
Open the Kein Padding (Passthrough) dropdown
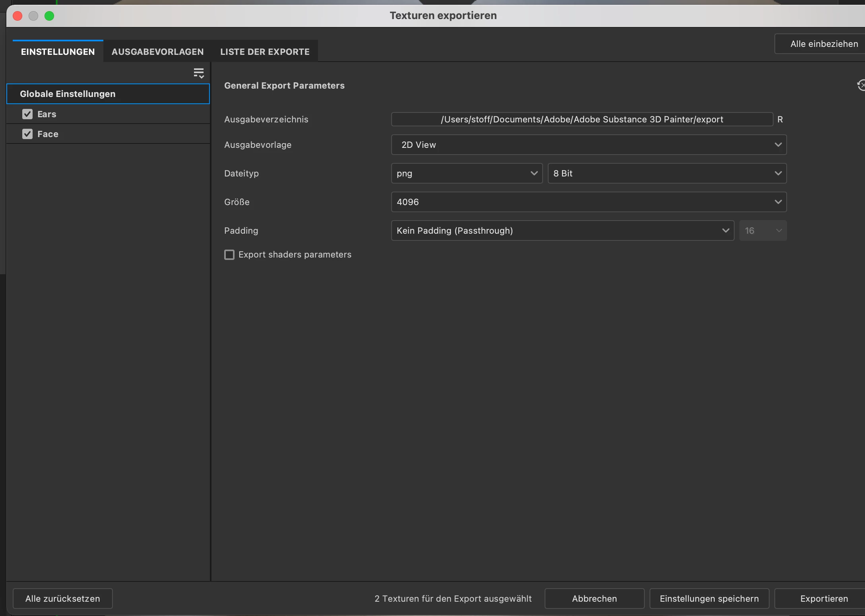coord(562,231)
